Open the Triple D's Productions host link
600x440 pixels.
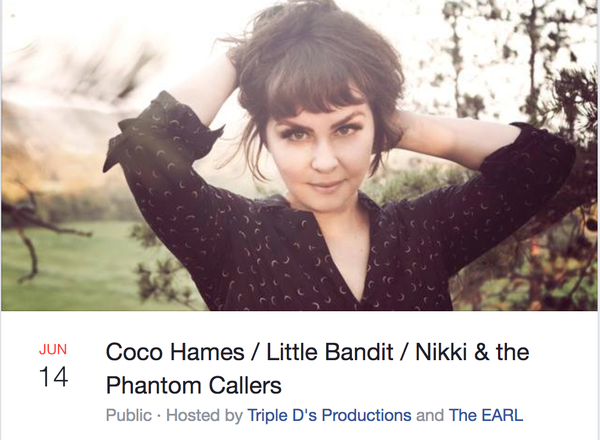coord(329,415)
